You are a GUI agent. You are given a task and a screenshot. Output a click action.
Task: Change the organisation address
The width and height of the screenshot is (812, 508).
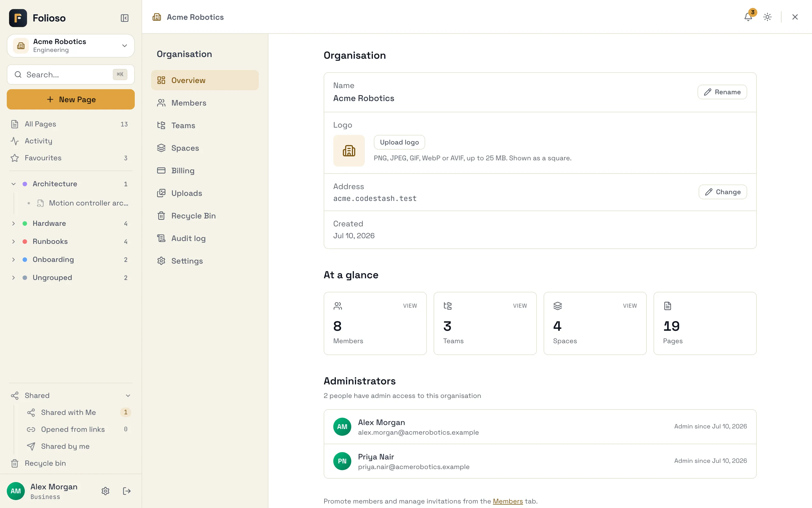coord(723,192)
